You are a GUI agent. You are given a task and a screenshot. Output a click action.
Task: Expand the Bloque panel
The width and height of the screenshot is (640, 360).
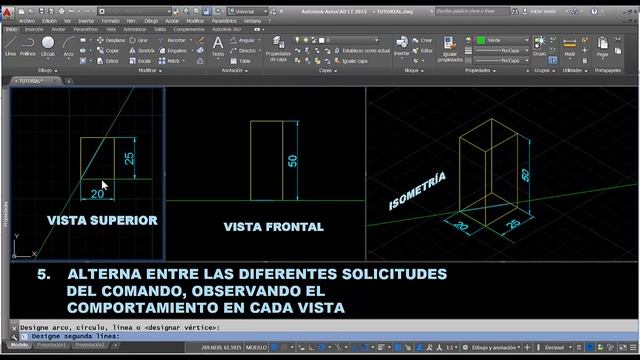[414, 71]
